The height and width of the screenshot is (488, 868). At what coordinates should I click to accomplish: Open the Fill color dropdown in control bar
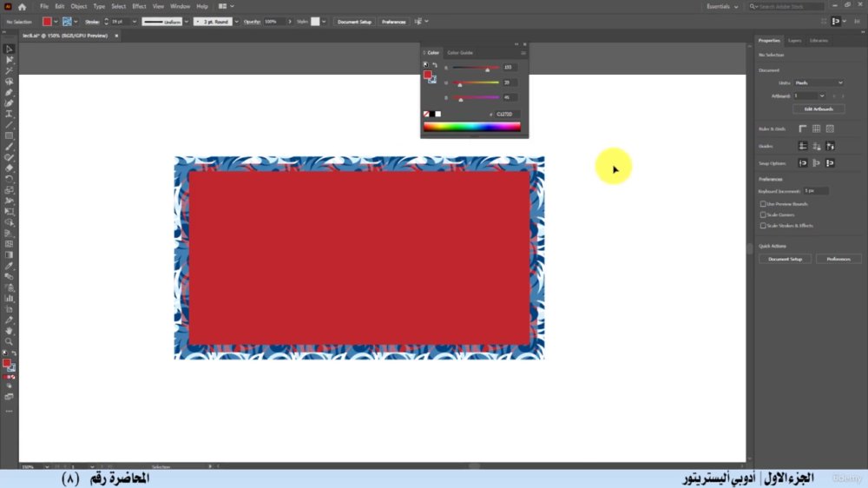[56, 22]
